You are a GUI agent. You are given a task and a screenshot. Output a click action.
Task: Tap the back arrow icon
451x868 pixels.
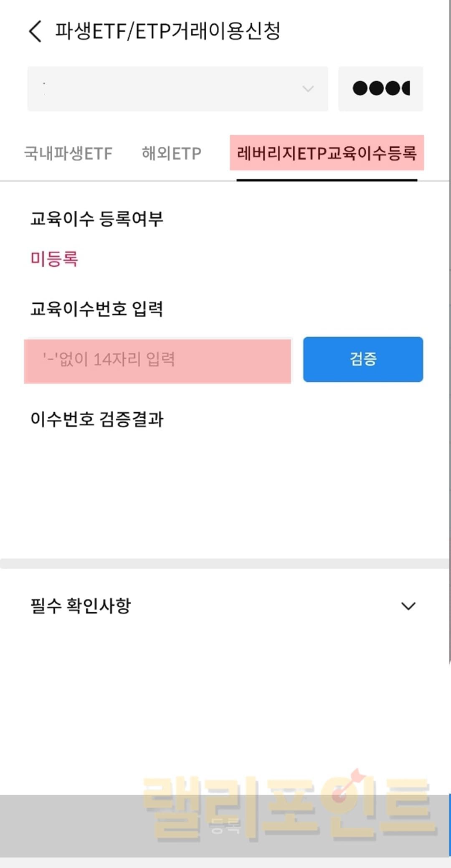[x=35, y=31]
